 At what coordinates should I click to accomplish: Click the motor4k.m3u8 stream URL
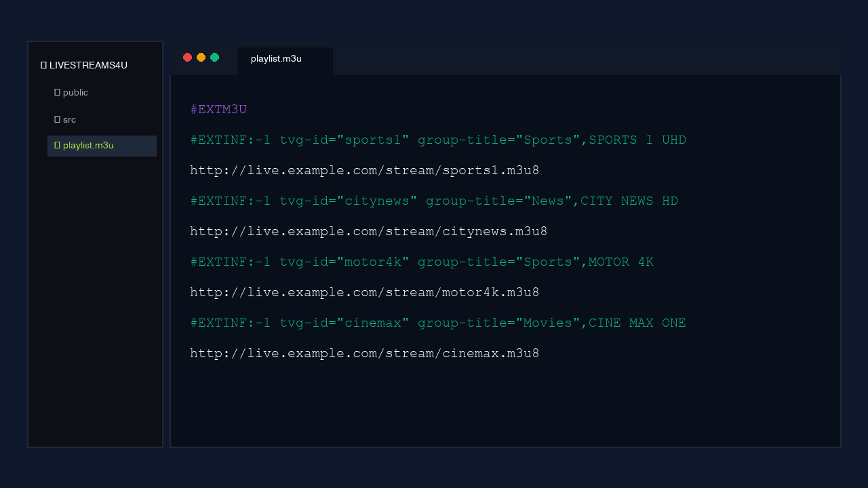pyautogui.click(x=365, y=292)
